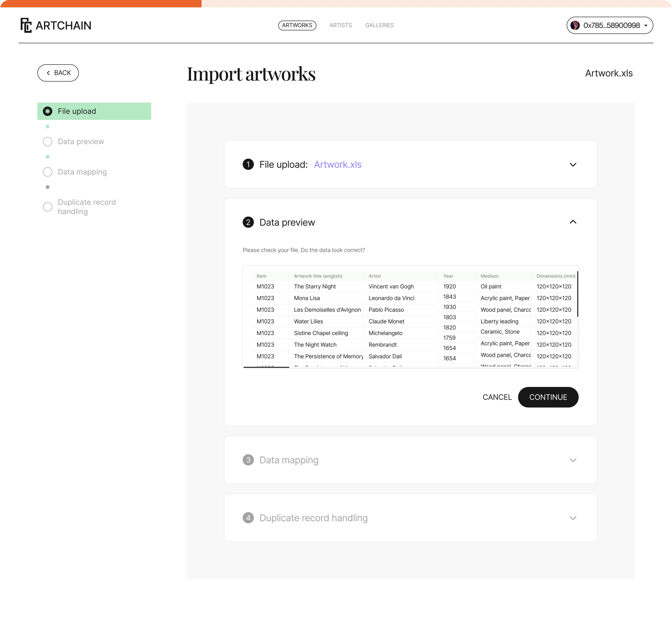
Task: Go back with the BACK button
Action: 58,73
